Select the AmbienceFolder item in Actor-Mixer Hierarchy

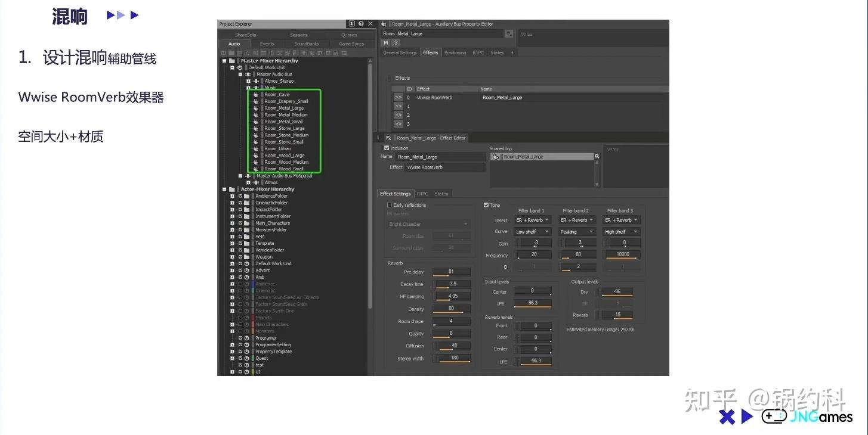(x=271, y=196)
